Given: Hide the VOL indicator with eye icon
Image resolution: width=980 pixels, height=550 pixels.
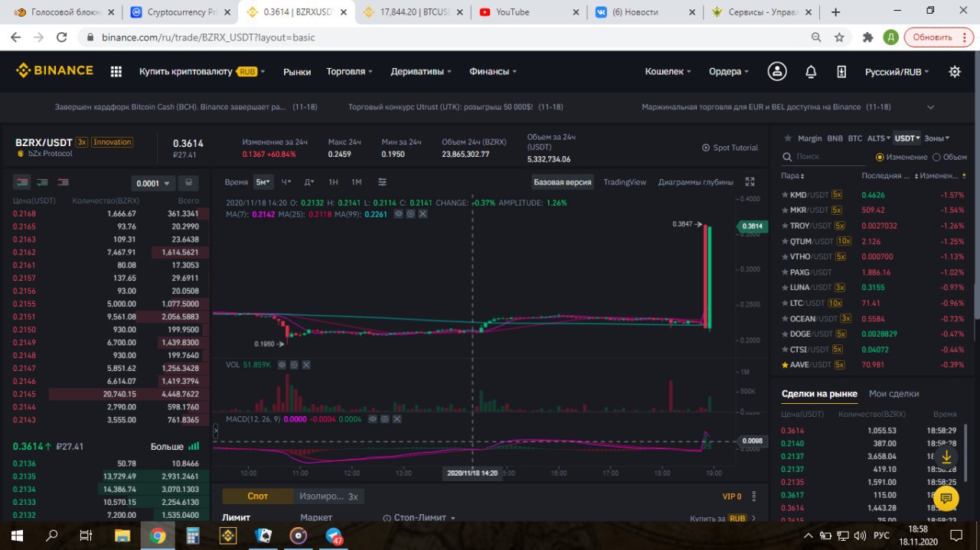Looking at the screenshot, I should (281, 365).
